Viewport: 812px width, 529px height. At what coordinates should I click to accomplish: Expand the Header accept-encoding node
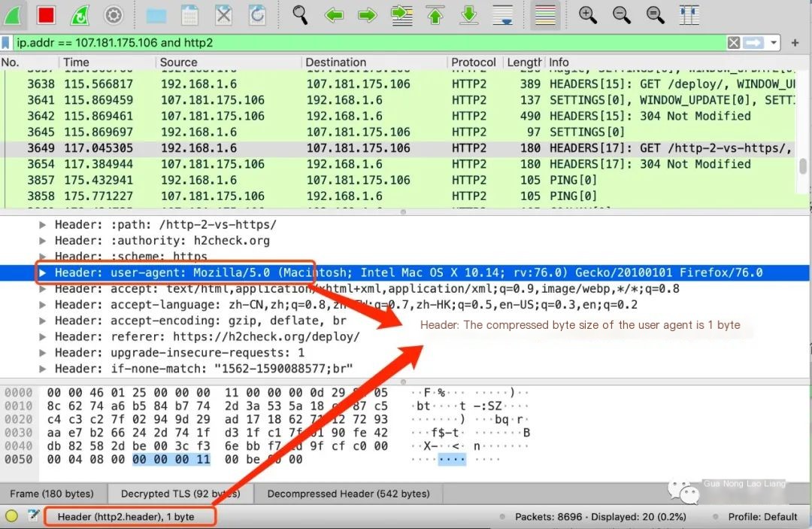pyautogui.click(x=43, y=321)
